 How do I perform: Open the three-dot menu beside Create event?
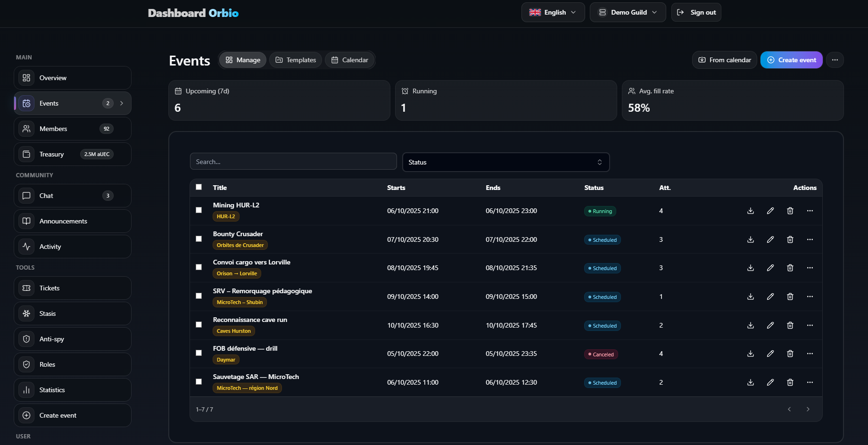click(835, 60)
